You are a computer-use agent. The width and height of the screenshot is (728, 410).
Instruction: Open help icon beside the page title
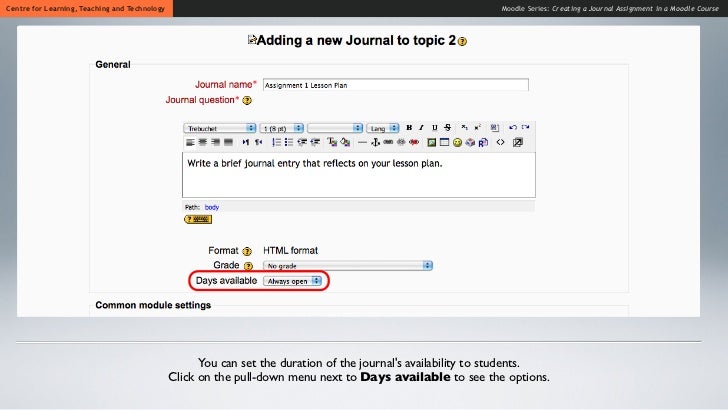point(462,41)
